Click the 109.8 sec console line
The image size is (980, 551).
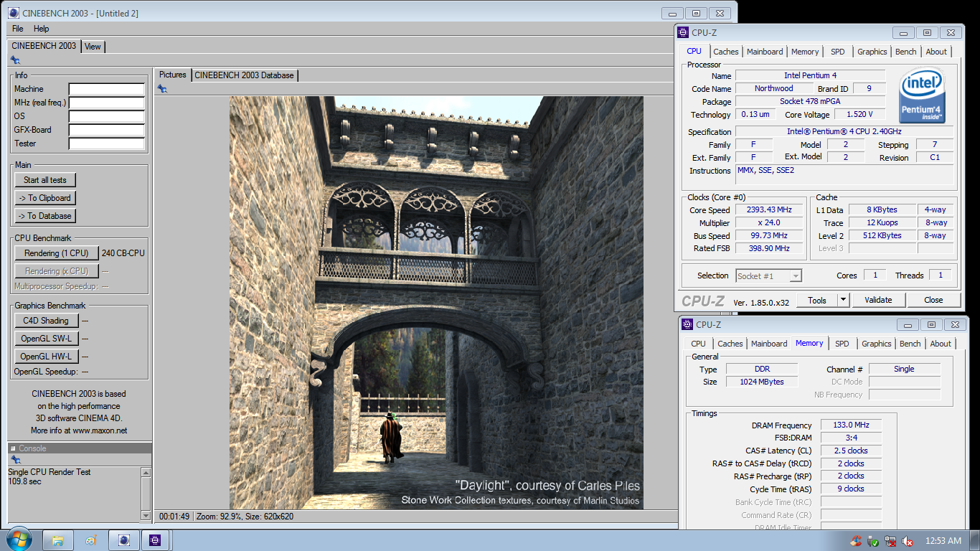(24, 481)
